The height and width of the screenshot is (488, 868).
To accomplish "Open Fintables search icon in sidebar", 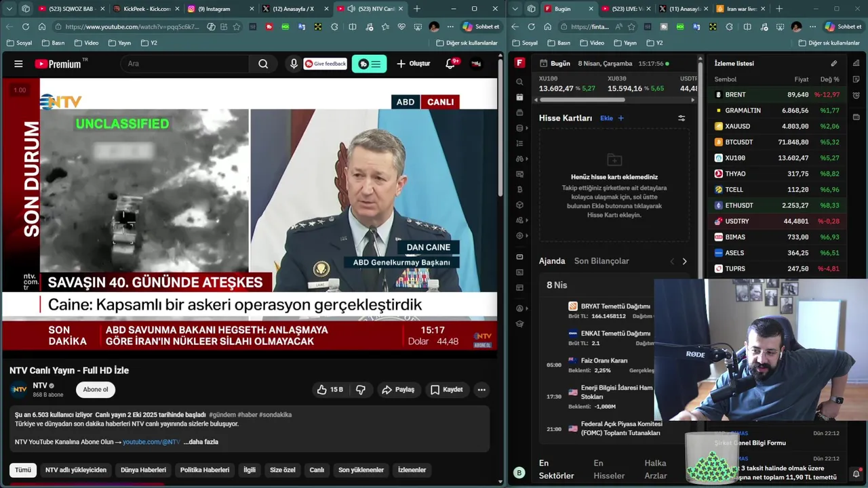I will click(x=519, y=82).
